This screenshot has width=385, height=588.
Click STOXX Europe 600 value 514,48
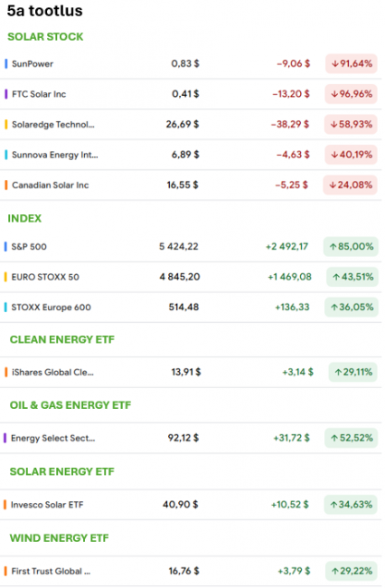183,308
